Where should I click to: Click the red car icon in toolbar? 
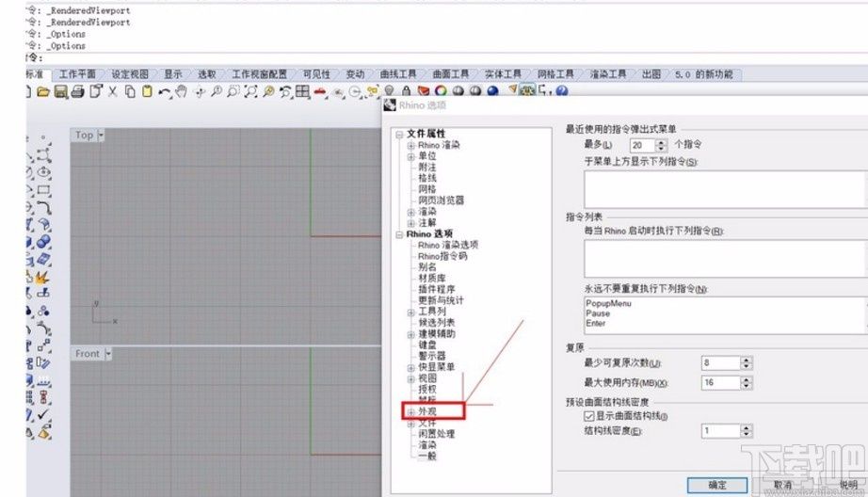320,92
